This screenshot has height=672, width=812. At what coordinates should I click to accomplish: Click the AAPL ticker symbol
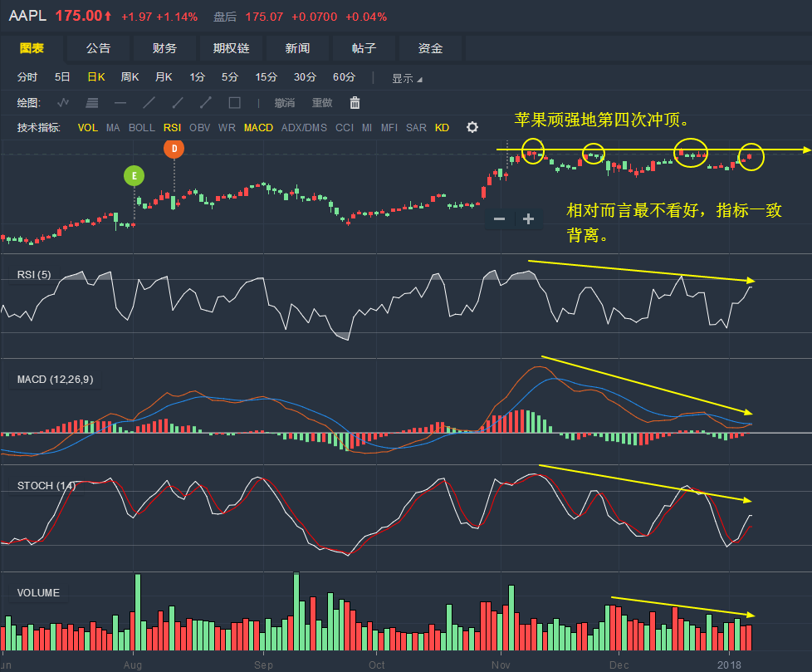click(x=27, y=16)
